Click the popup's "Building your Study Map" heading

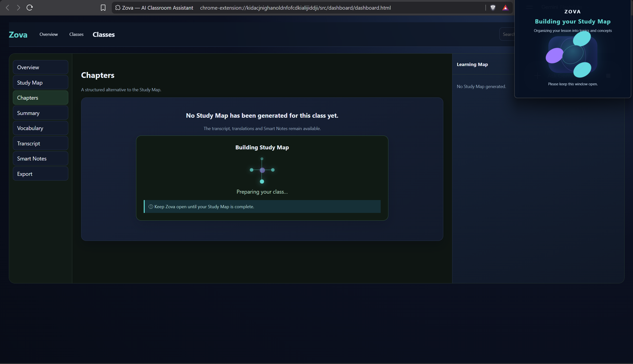coord(572,22)
